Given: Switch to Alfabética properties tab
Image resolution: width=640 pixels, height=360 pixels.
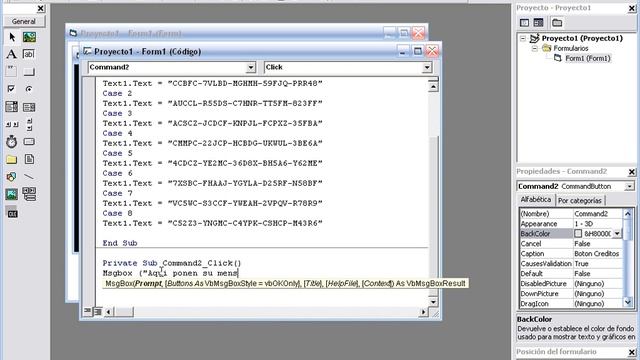Looking at the screenshot, I should [x=536, y=200].
